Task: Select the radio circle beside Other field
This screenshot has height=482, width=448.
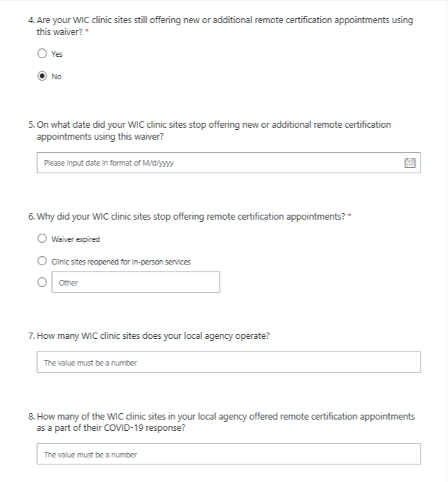Action: point(42,283)
